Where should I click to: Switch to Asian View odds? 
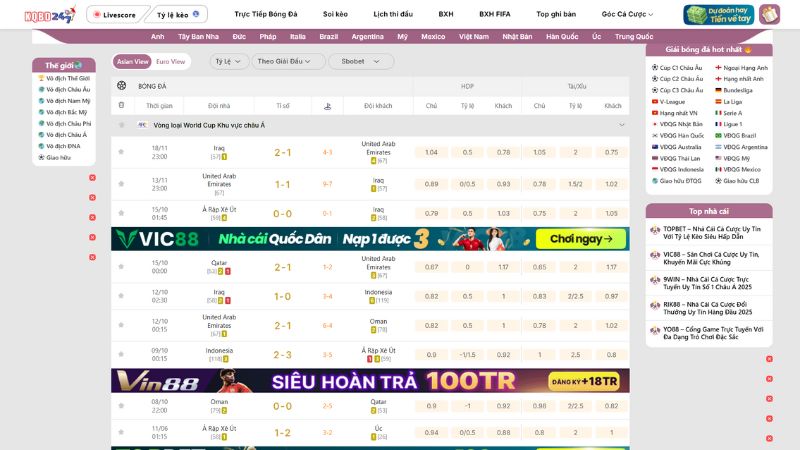point(132,61)
